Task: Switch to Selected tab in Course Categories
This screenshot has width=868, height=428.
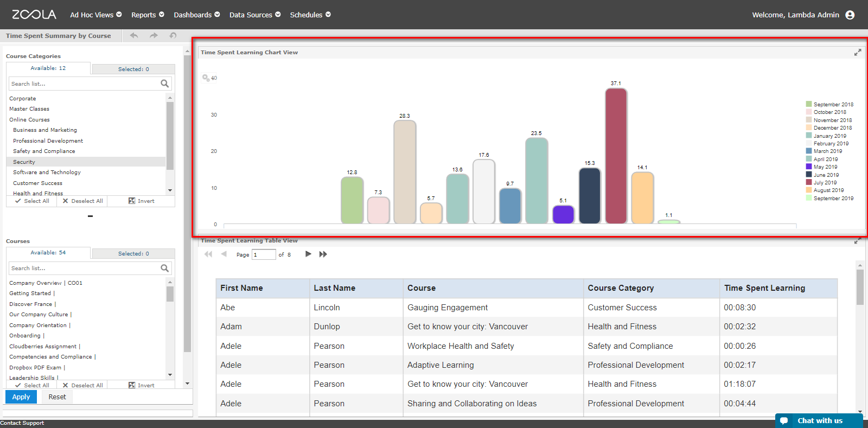Action: click(133, 69)
